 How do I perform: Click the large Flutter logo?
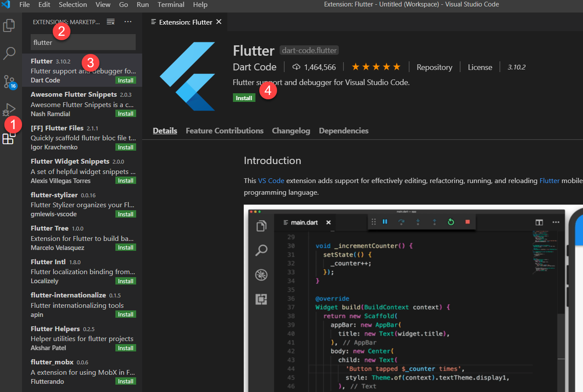pos(188,76)
